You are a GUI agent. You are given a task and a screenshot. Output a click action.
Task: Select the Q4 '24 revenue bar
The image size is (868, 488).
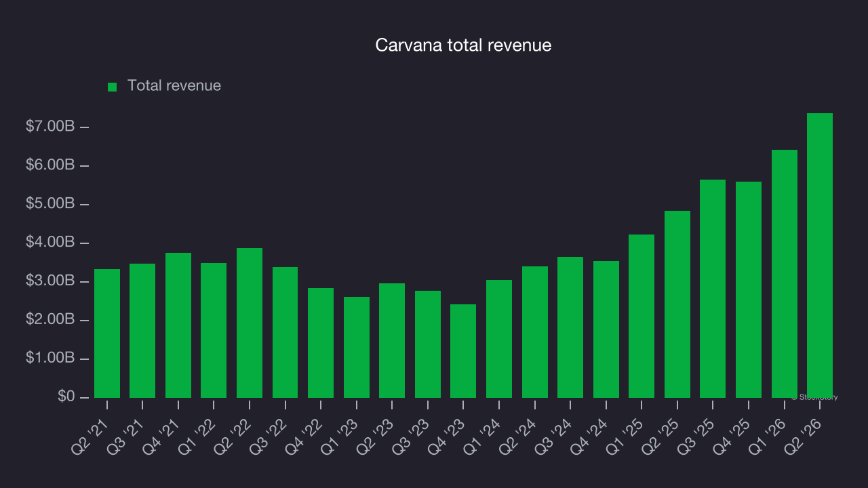(606, 329)
